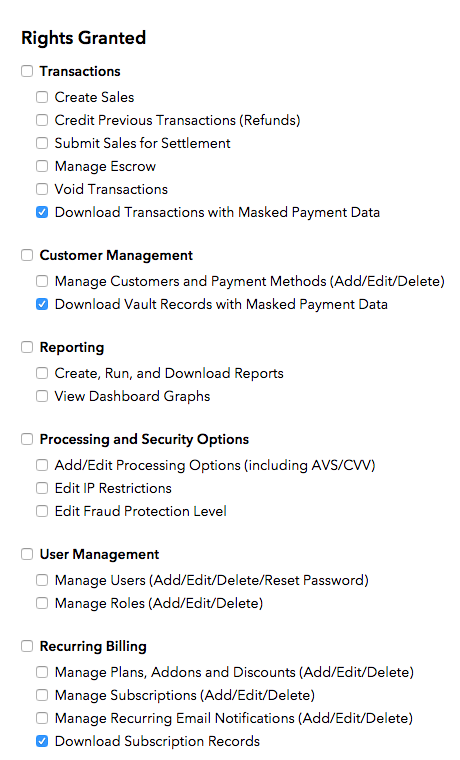
Task: Enable Manage Roles (Add/Edit/Delete)
Action: pyautogui.click(x=42, y=603)
